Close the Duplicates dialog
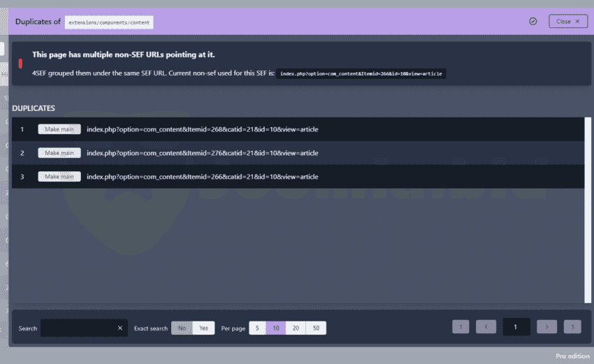 pyautogui.click(x=567, y=22)
